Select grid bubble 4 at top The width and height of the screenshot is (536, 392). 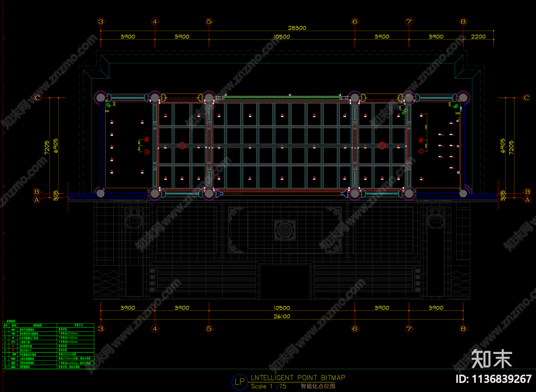coord(155,21)
